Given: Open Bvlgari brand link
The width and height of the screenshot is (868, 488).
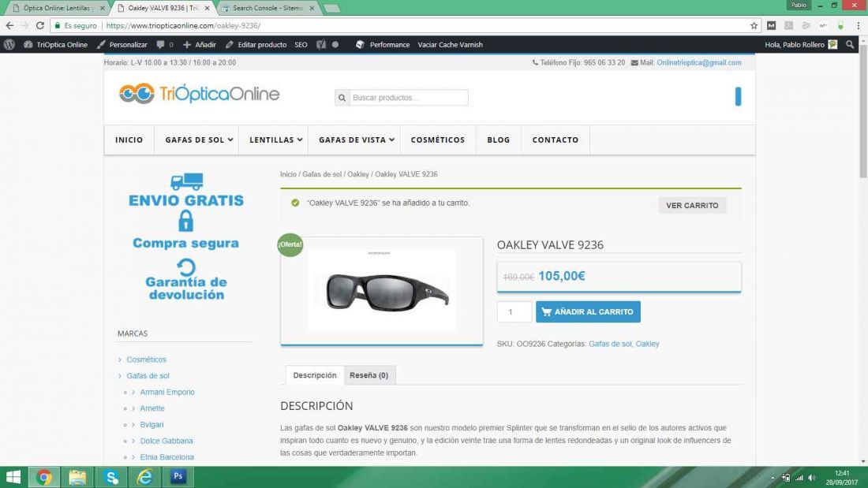Looking at the screenshot, I should 152,424.
